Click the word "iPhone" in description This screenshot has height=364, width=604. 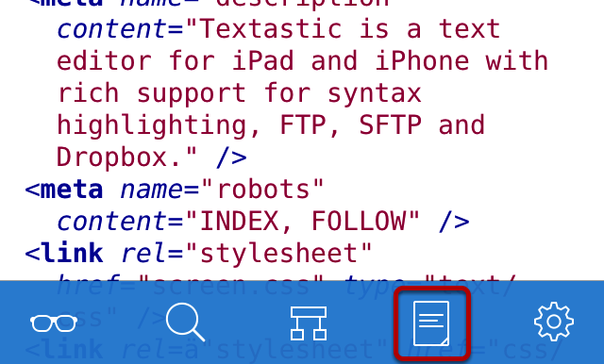click(422, 60)
